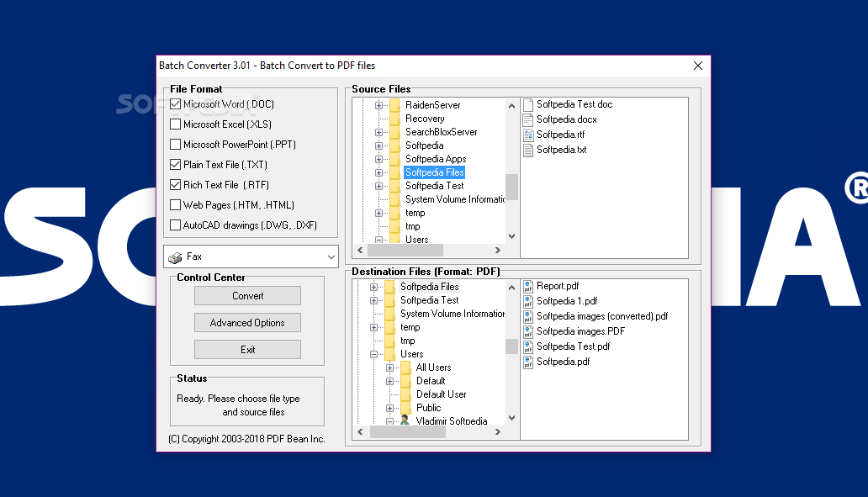Expand the All Users node
The height and width of the screenshot is (497, 868).
coord(389,367)
